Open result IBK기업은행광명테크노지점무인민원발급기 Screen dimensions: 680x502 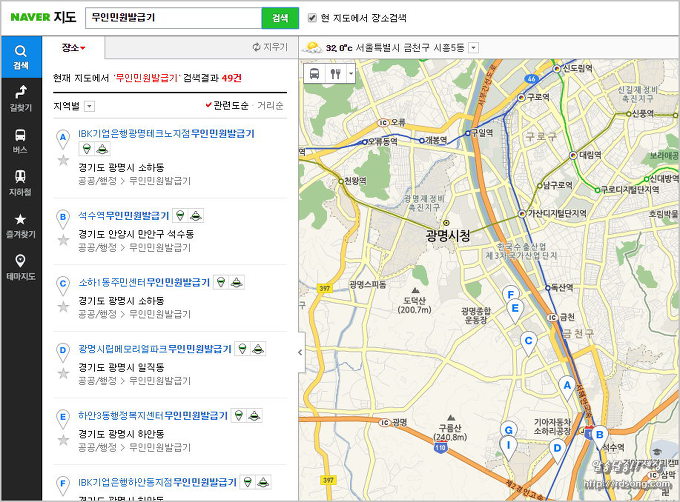pos(166,134)
